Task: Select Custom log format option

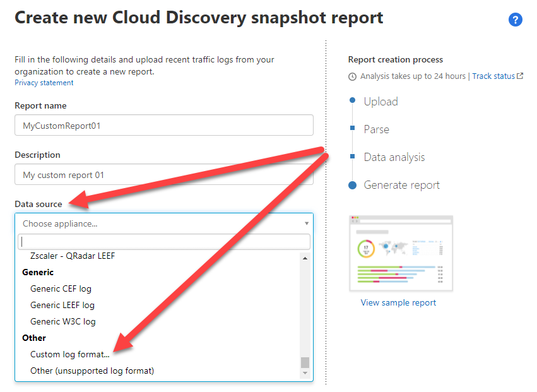Action: coord(69,354)
